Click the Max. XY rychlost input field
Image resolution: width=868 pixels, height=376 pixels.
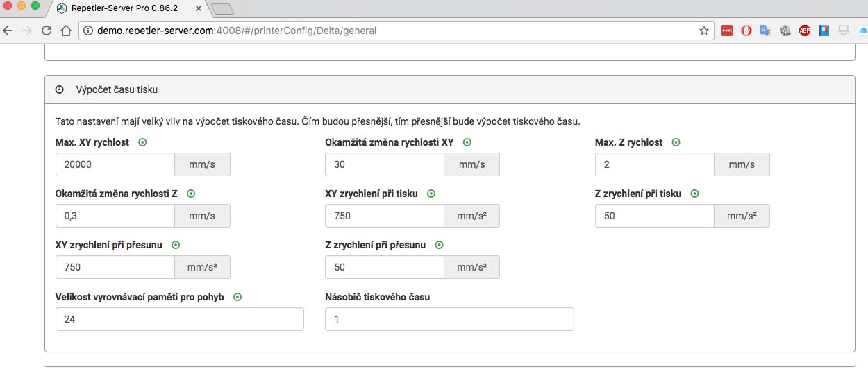(115, 164)
